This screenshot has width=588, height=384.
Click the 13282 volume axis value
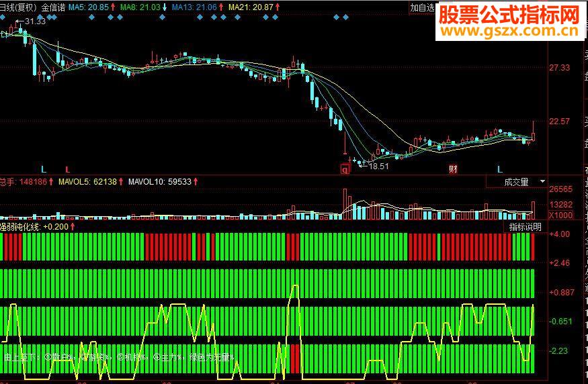click(x=560, y=205)
